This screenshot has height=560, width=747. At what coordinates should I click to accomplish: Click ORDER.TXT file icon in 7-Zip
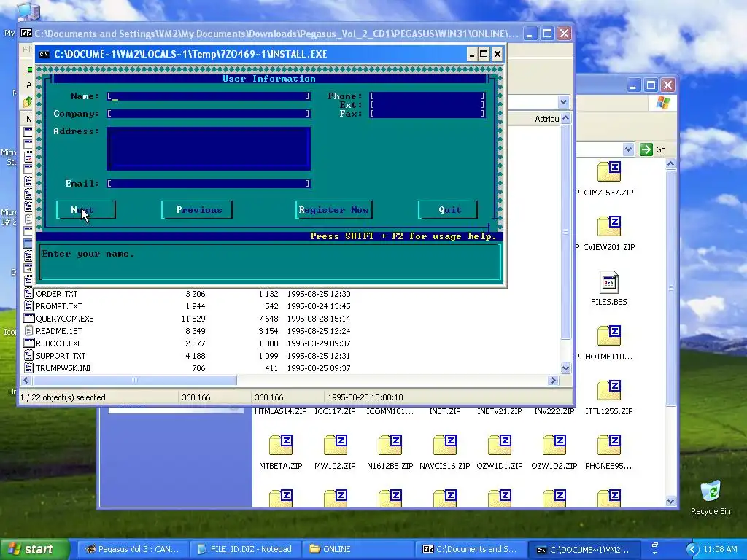click(x=28, y=294)
